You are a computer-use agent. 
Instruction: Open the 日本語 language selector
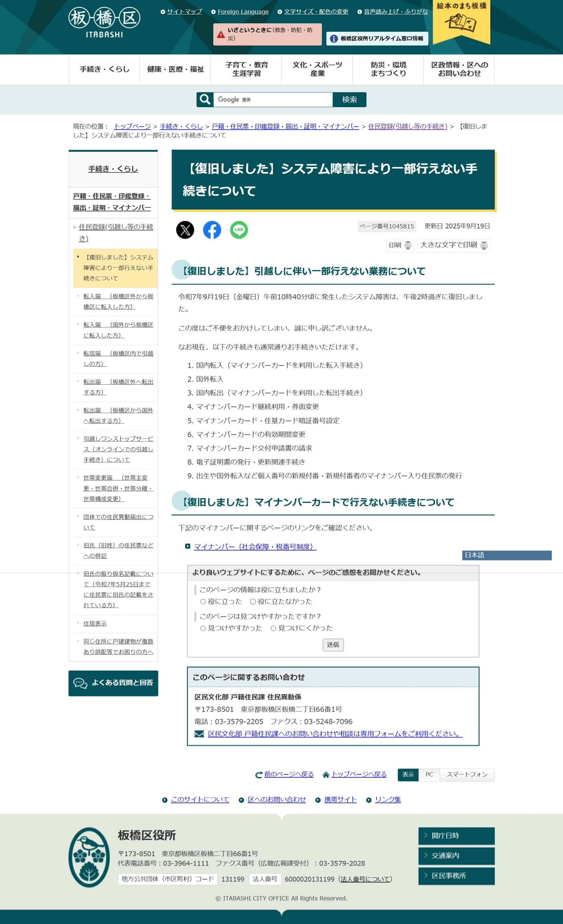pyautogui.click(x=507, y=555)
